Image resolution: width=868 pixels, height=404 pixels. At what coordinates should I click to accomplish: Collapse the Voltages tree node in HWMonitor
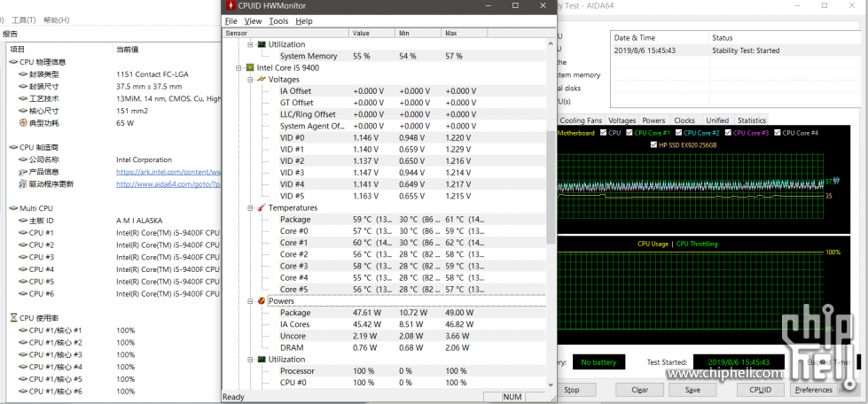coord(250,80)
